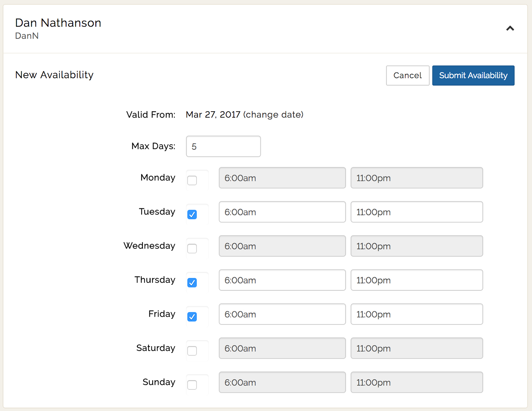Open Friday start time field

(x=282, y=314)
